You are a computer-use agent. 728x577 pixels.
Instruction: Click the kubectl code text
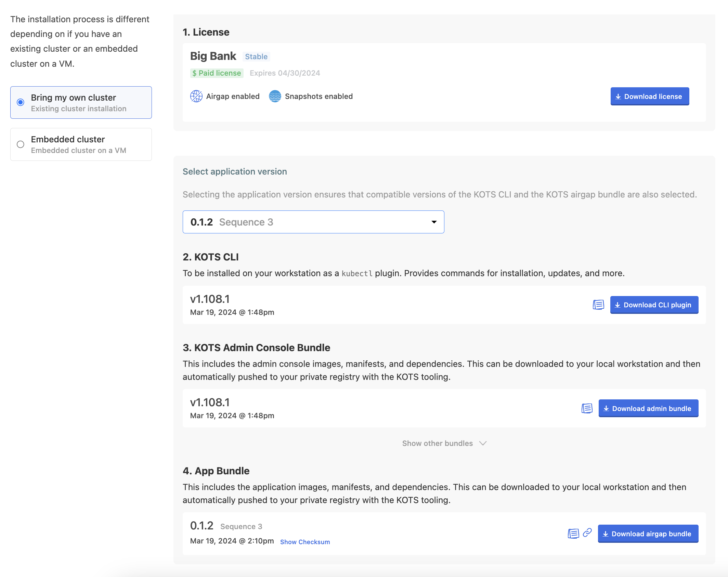[357, 273]
